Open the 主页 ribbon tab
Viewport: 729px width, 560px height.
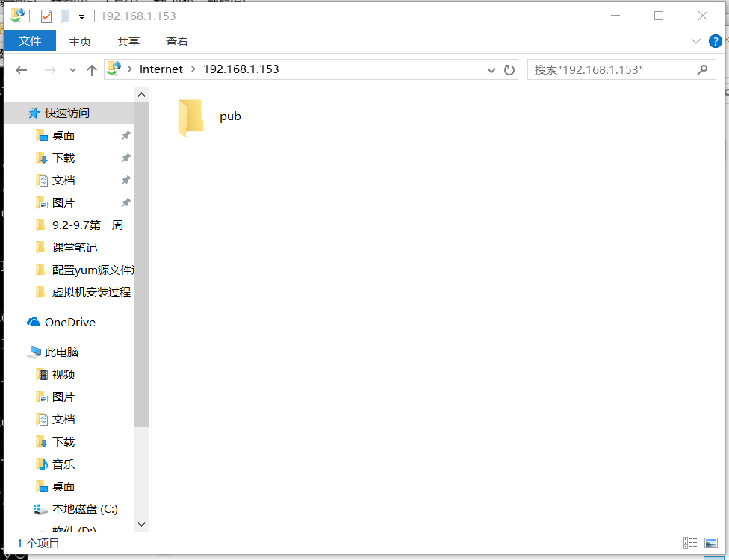coord(80,41)
